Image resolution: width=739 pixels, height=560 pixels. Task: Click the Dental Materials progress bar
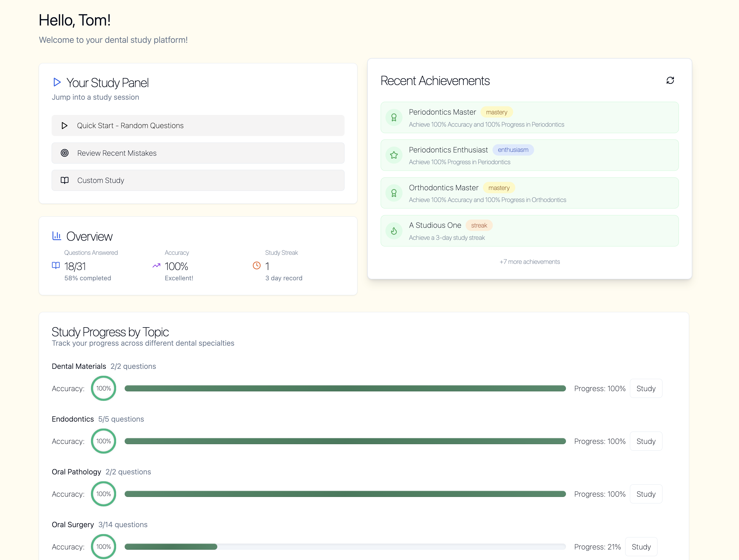tap(345, 388)
